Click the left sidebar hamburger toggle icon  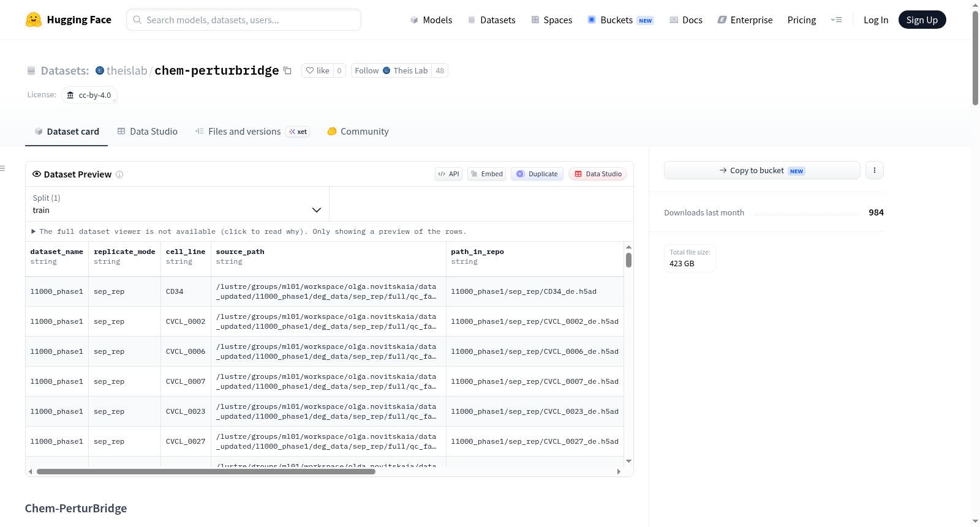2,168
